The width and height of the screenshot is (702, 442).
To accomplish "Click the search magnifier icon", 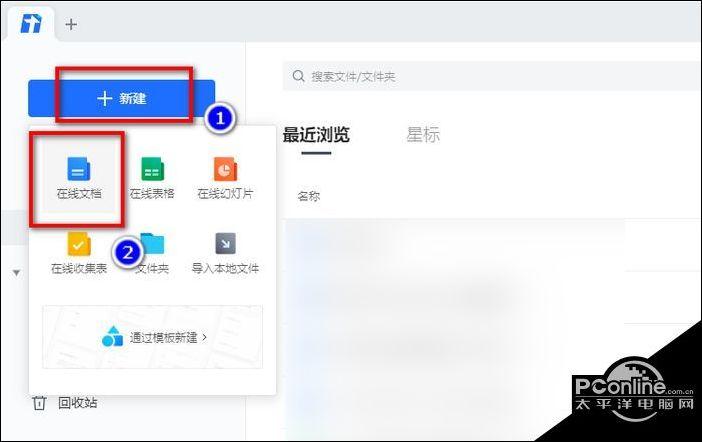I will (x=299, y=76).
